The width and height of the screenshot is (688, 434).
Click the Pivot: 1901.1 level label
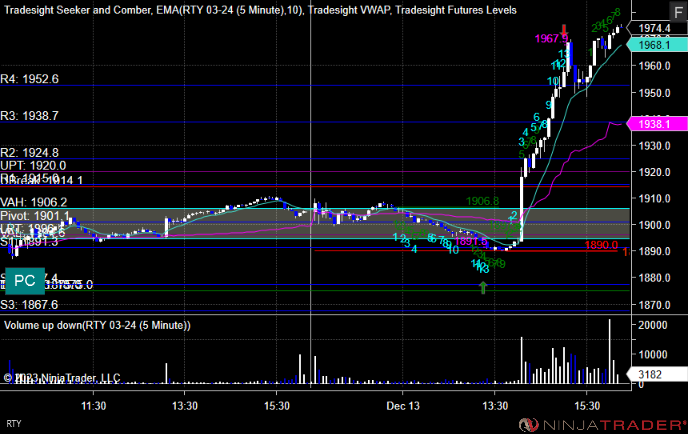click(35, 216)
